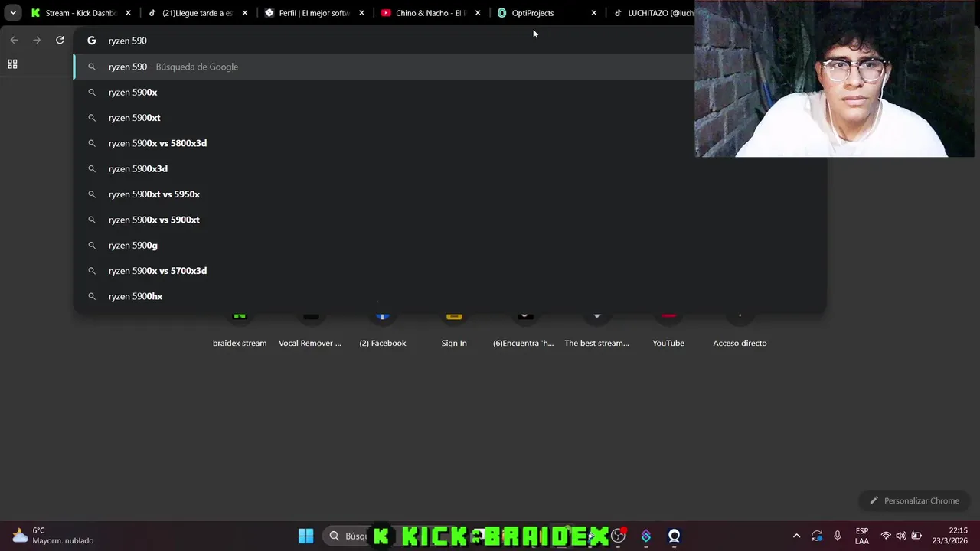
Task: Open the webcam app taskbar icon
Action: (674, 536)
